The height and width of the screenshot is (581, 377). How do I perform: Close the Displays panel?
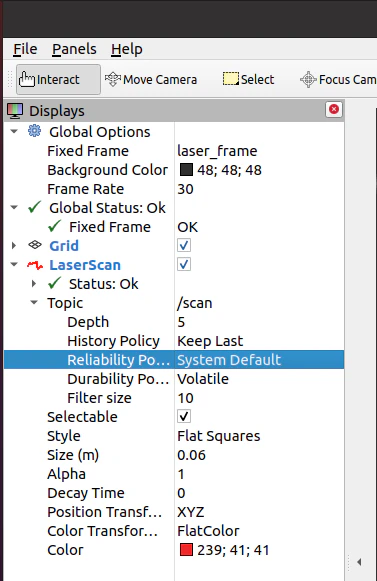pos(334,109)
